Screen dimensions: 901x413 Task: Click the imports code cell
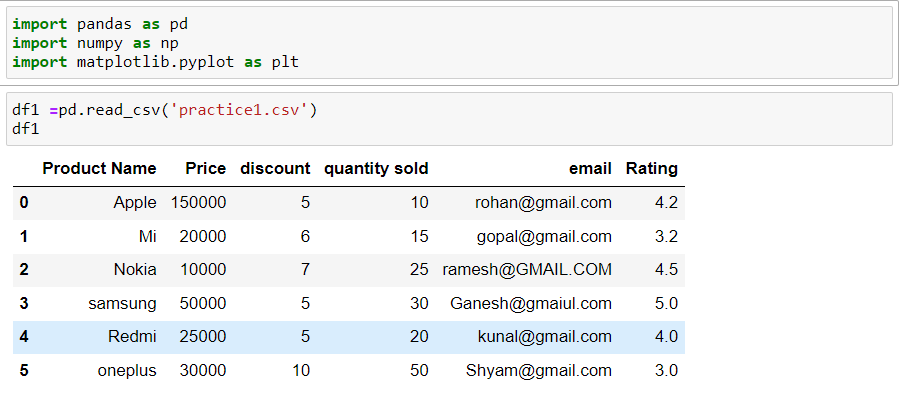click(449, 43)
